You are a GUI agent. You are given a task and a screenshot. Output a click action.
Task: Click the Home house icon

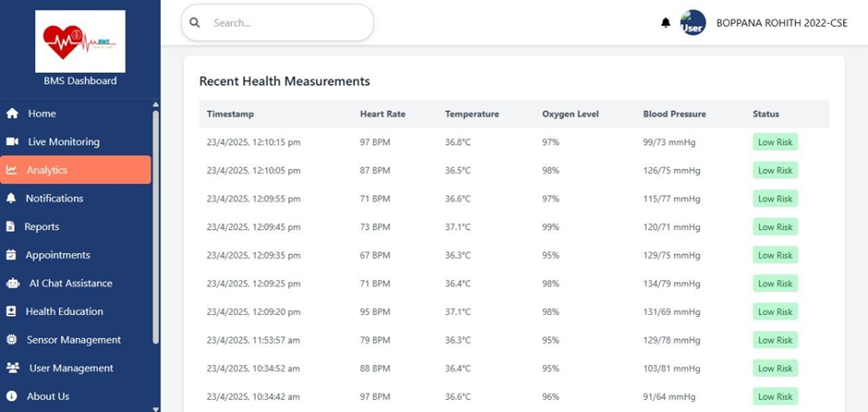[x=12, y=114]
